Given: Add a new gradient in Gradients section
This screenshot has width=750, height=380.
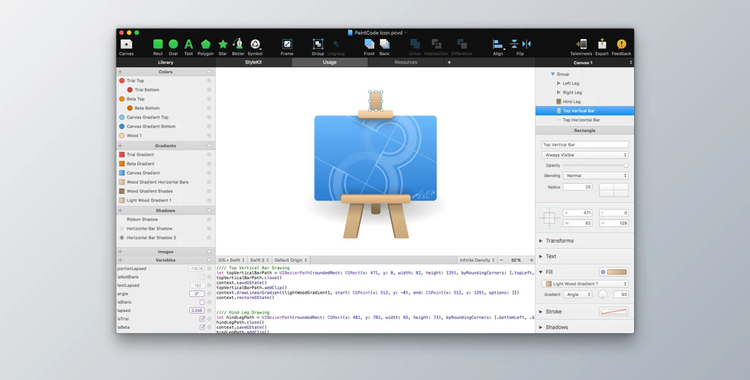Looking at the screenshot, I should (120, 145).
